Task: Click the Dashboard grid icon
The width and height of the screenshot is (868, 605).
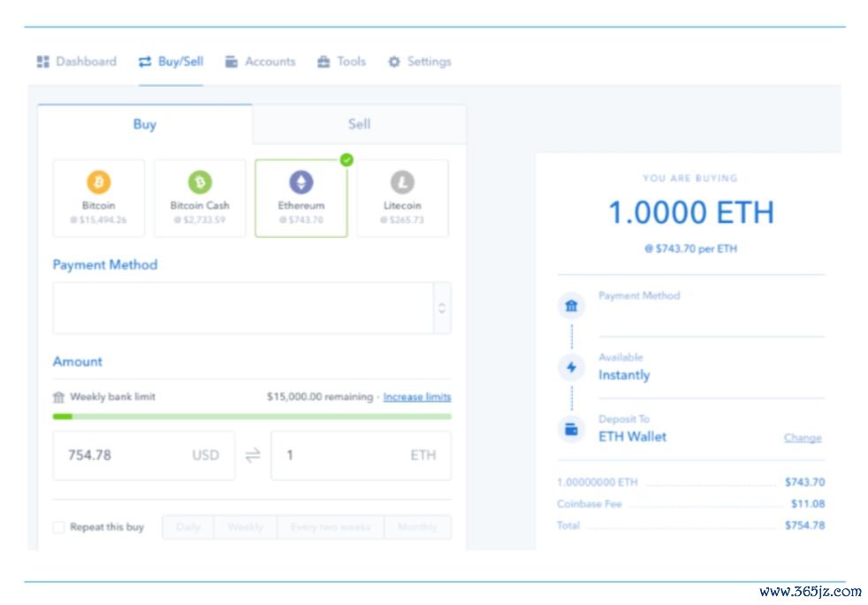Action: coord(42,62)
